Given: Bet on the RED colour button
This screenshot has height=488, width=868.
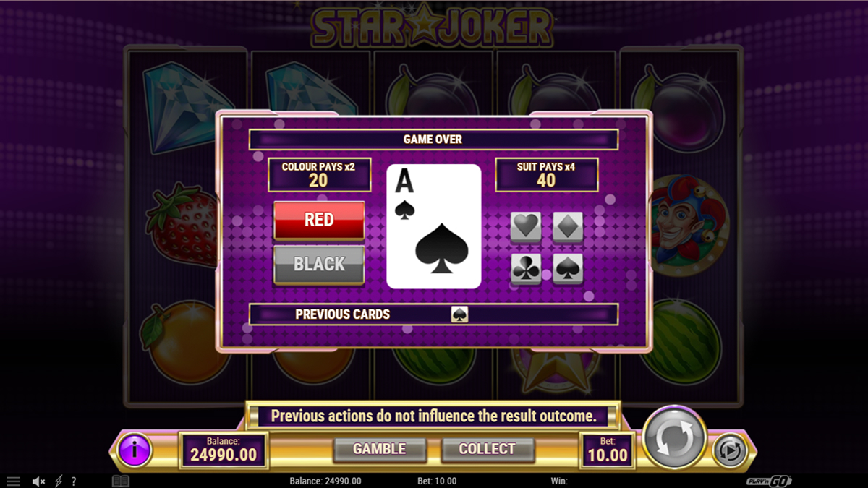Looking at the screenshot, I should (x=319, y=221).
